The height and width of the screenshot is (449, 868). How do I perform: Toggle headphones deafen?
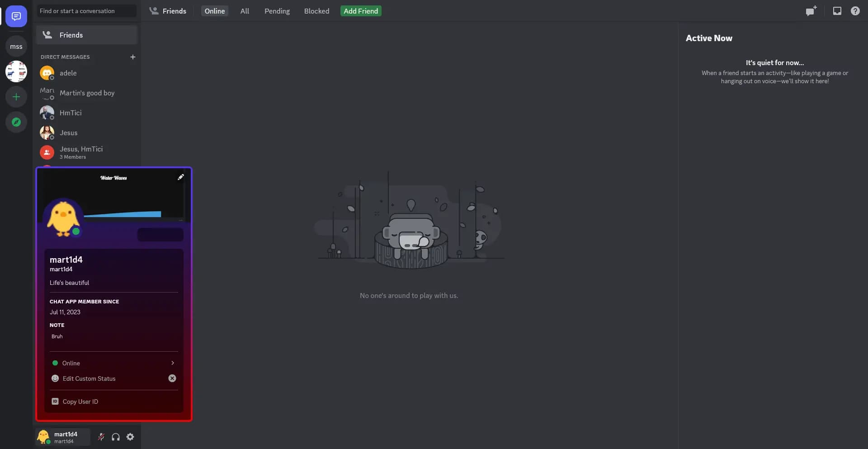click(116, 437)
